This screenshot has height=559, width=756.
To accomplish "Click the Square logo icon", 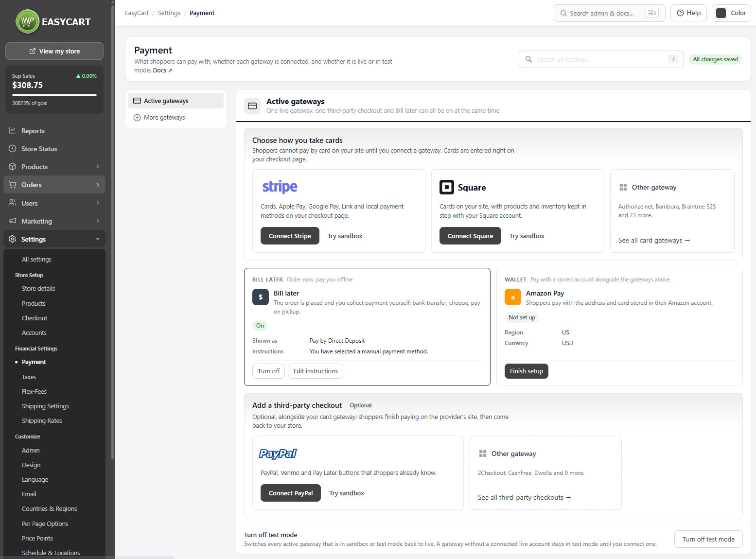I will [447, 187].
